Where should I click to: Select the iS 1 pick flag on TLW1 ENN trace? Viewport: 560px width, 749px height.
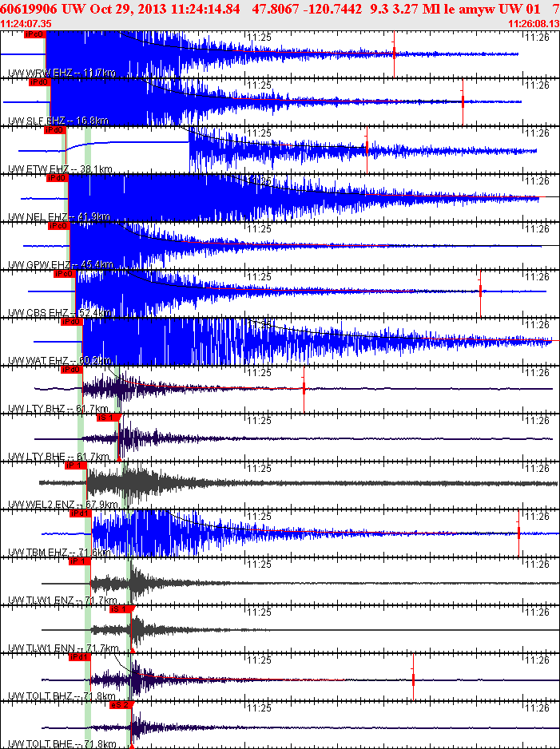122,609
